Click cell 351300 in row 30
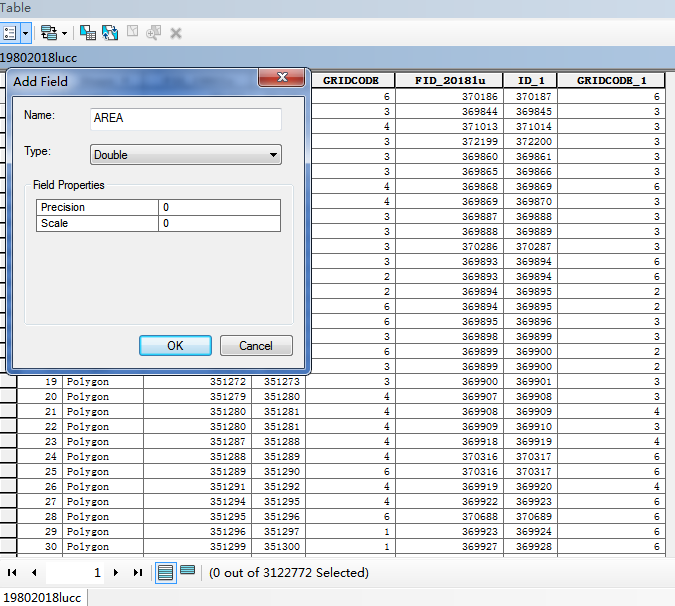Viewport: 675px width, 606px height. pos(279,546)
